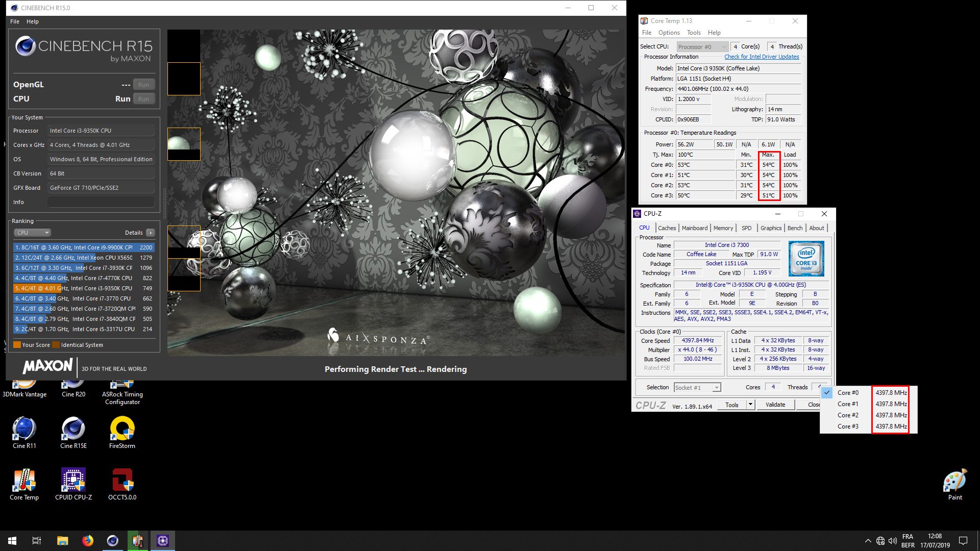Open network settings tray icon

coord(880,541)
